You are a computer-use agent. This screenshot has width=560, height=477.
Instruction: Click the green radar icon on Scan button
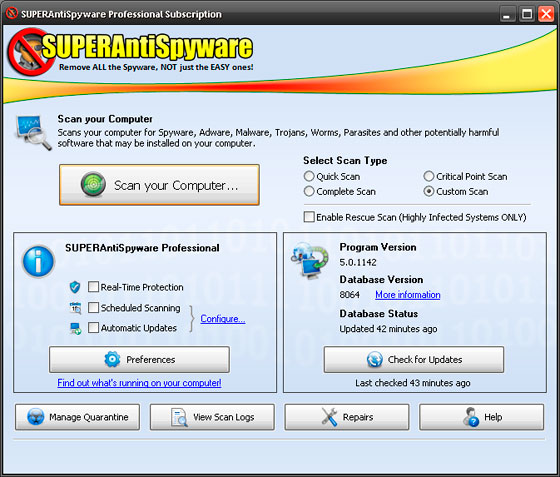pyautogui.click(x=93, y=185)
